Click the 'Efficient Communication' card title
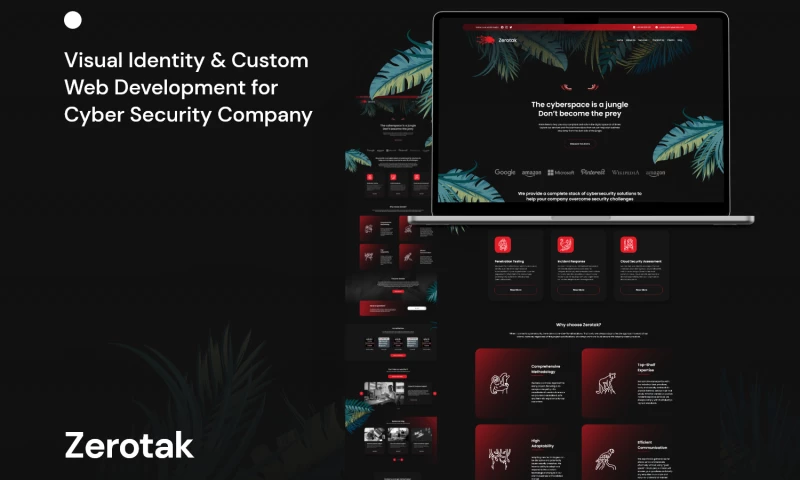This screenshot has height=480, width=800. tap(652, 445)
